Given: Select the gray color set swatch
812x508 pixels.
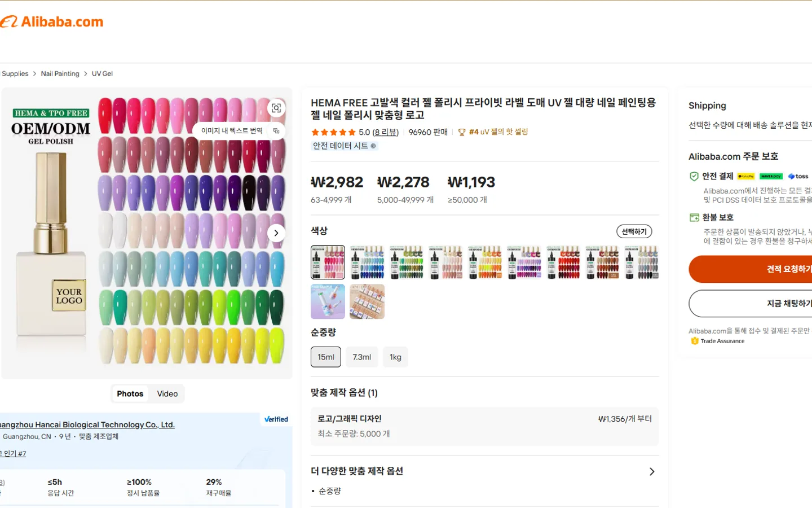Looking at the screenshot, I should point(642,262).
